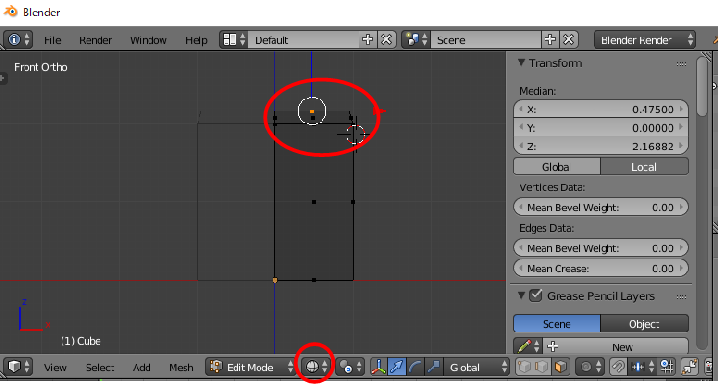The height and width of the screenshot is (384, 719).
Task: Toggle the Grease Pencil Layers checkbox
Action: point(535,295)
